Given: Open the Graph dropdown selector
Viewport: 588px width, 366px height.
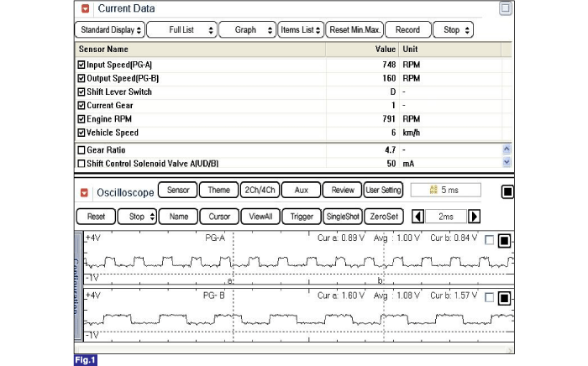Looking at the screenshot, I should tap(247, 29).
